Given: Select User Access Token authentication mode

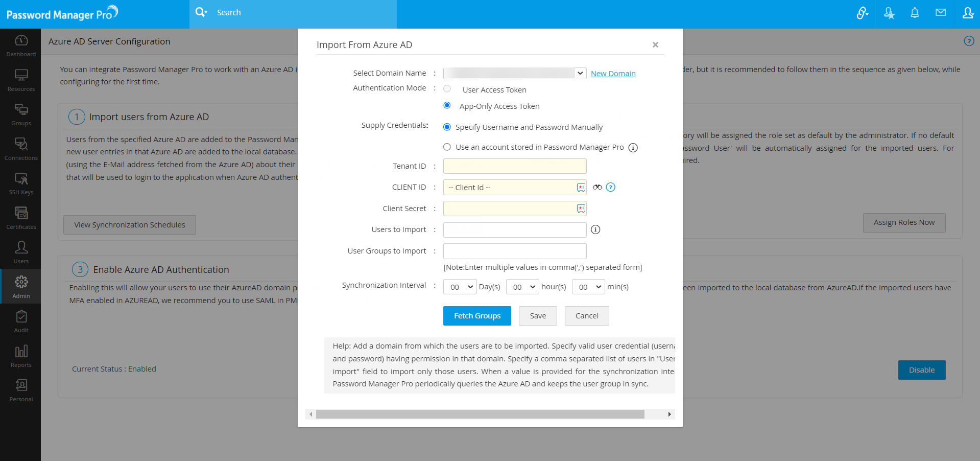Looking at the screenshot, I should pos(447,89).
